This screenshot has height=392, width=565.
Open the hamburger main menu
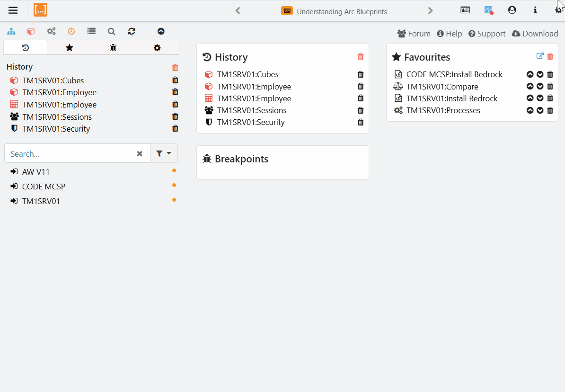click(13, 10)
